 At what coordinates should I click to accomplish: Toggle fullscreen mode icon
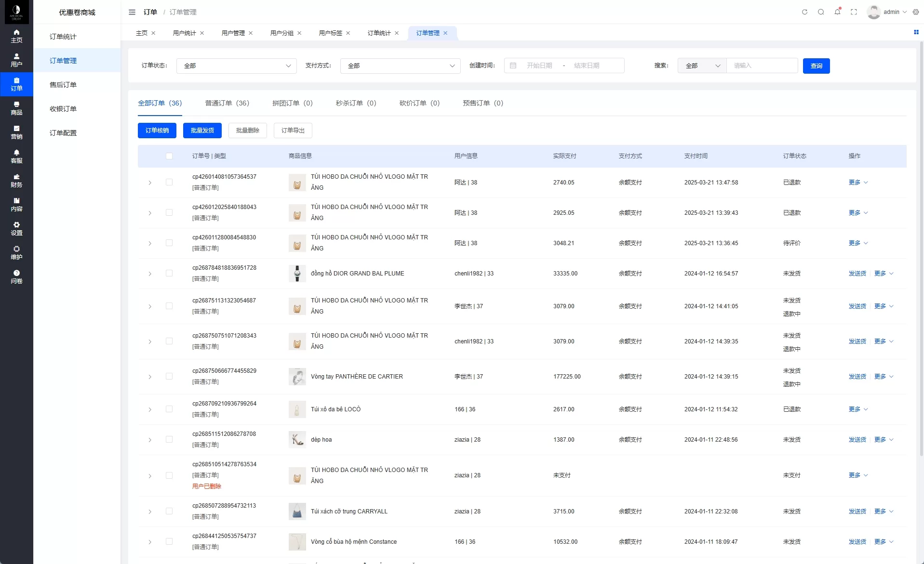coord(854,12)
